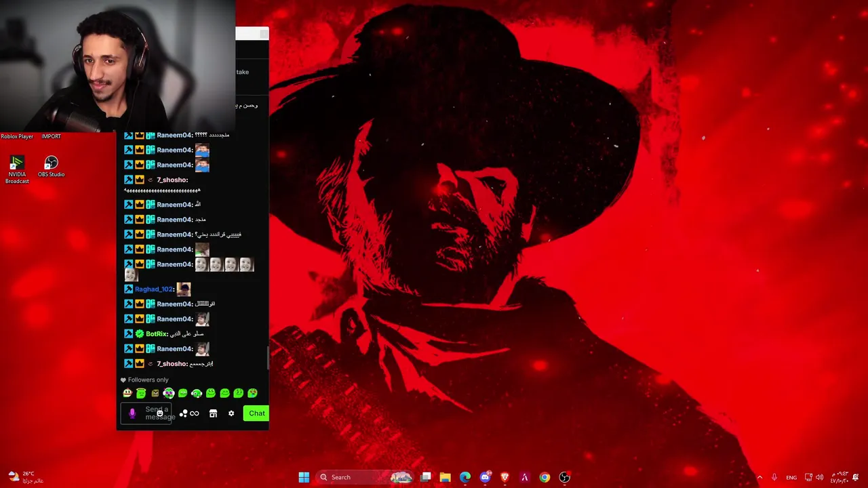This screenshot has width=868, height=488.
Task: Open Microsoft Edge from taskbar
Action: coord(465,477)
